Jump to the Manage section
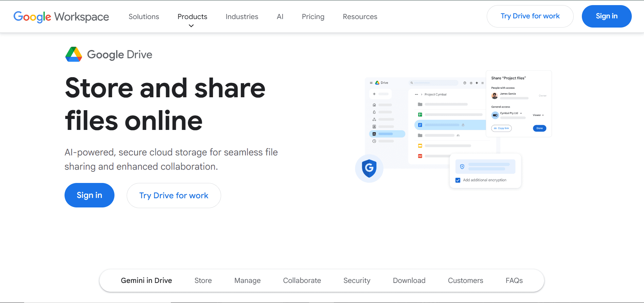The width and height of the screenshot is (644, 303). [248, 281]
